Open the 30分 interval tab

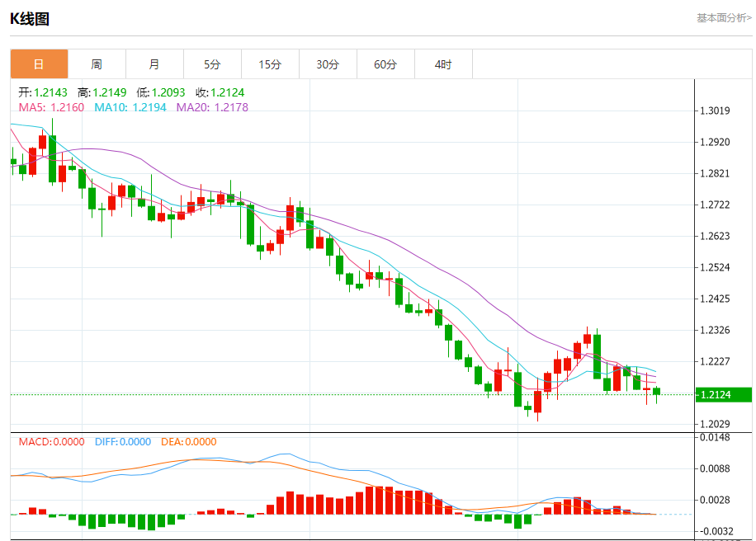point(328,64)
